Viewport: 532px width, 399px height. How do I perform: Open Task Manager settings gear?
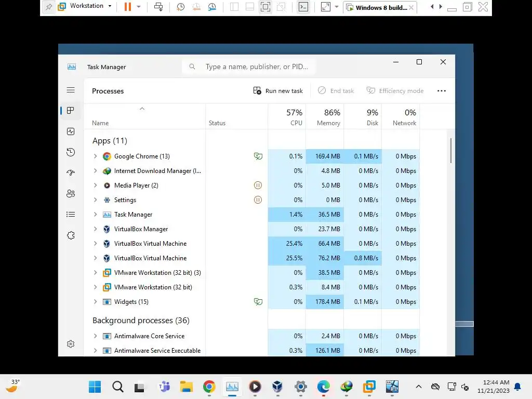[71, 344]
